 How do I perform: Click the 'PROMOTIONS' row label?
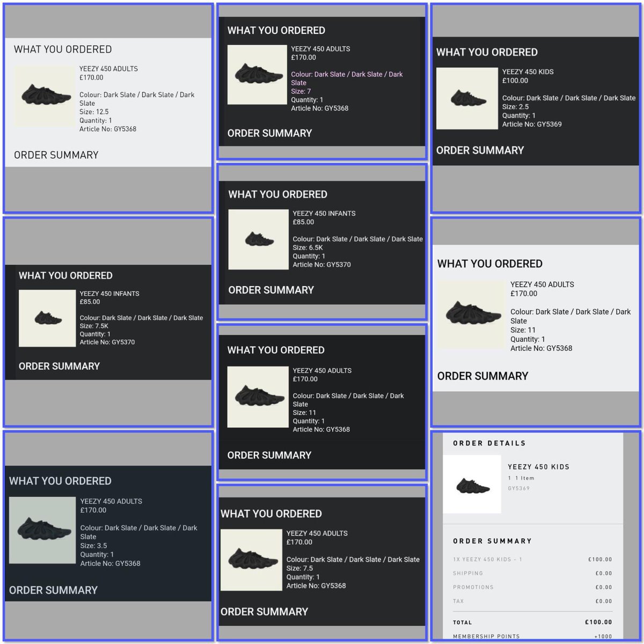tap(473, 587)
